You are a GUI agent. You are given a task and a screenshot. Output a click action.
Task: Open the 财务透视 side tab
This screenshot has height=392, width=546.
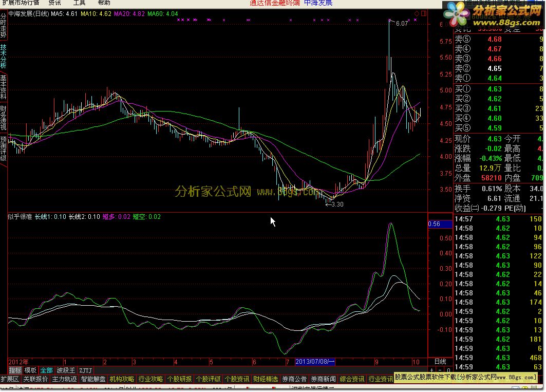click(3, 118)
